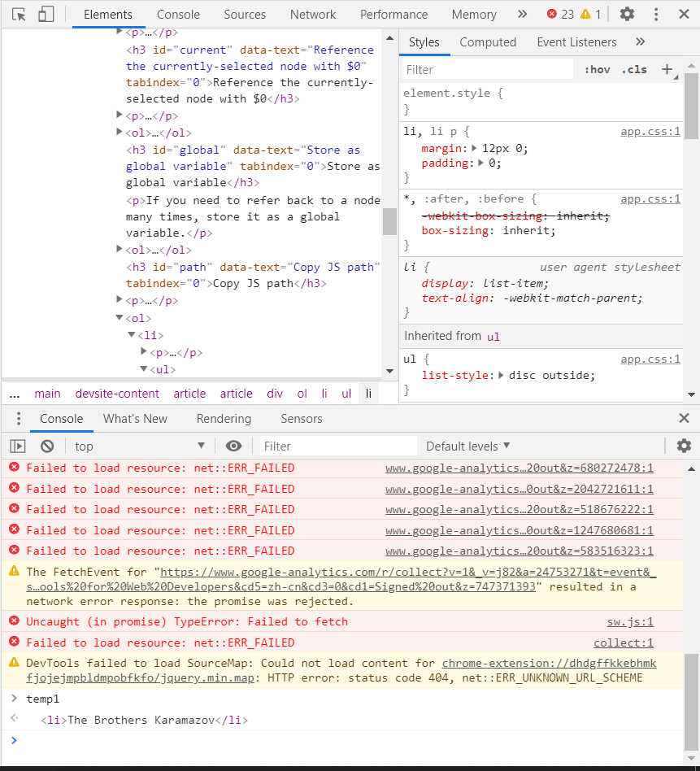Click the temp1 console entry
This screenshot has height=771, width=700.
tap(43, 699)
